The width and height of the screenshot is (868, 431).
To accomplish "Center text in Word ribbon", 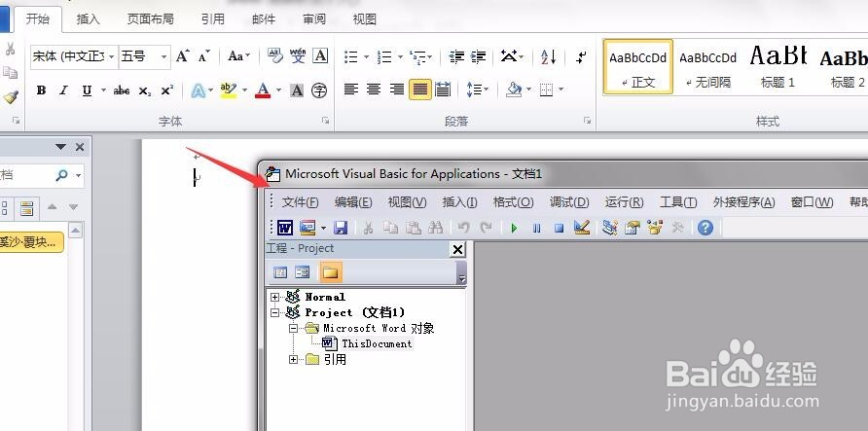I will (374, 90).
